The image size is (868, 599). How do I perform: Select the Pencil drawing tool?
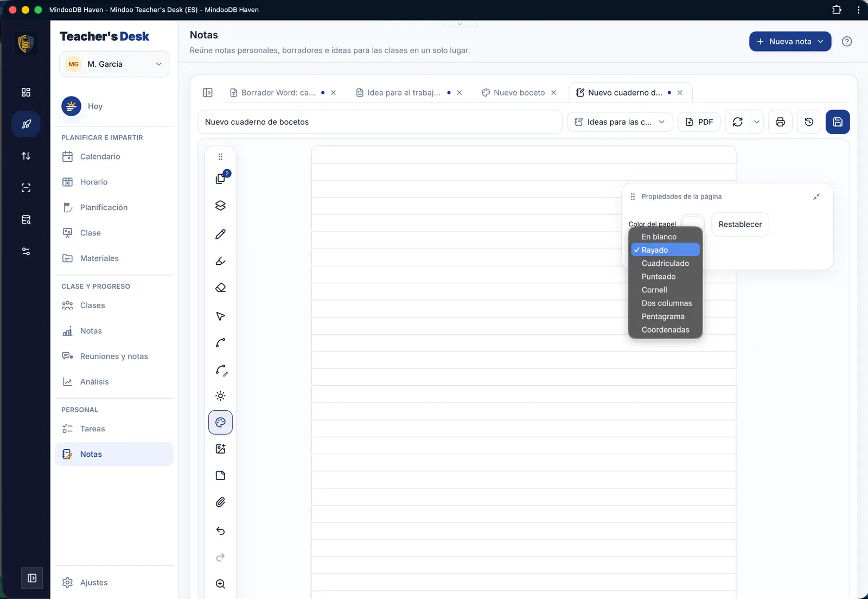pos(220,234)
